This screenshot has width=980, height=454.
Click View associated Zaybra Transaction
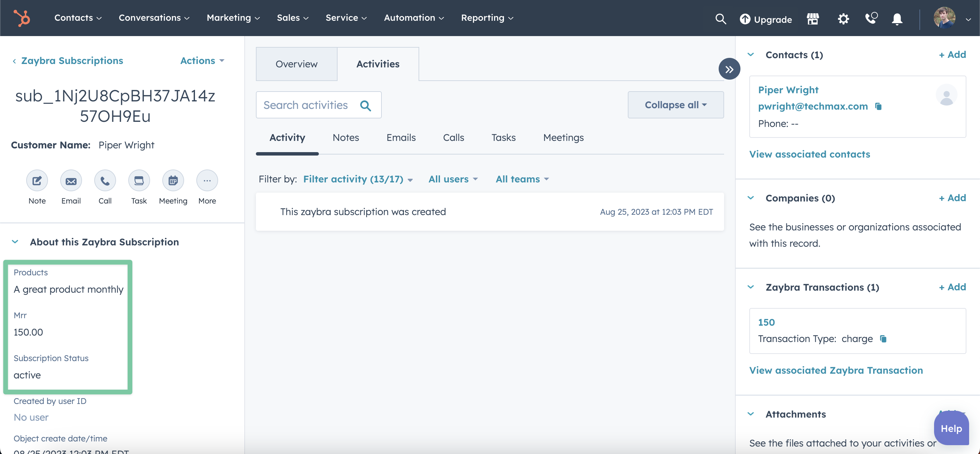pyautogui.click(x=836, y=370)
